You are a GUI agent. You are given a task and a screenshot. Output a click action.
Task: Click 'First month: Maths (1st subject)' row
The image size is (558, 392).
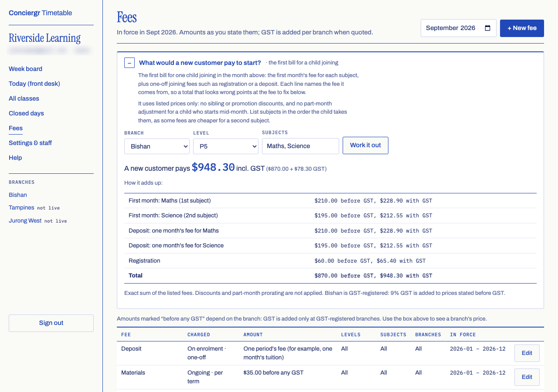pos(330,201)
